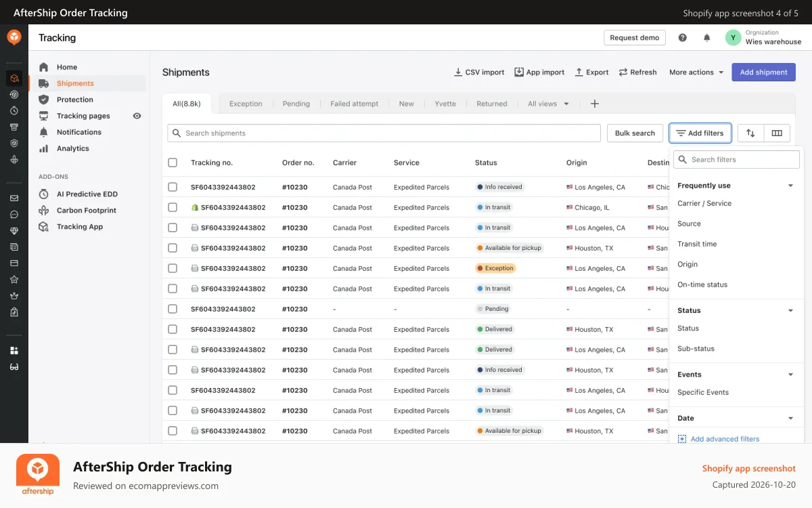
Task: Switch to the Returned tab
Action: pos(492,104)
